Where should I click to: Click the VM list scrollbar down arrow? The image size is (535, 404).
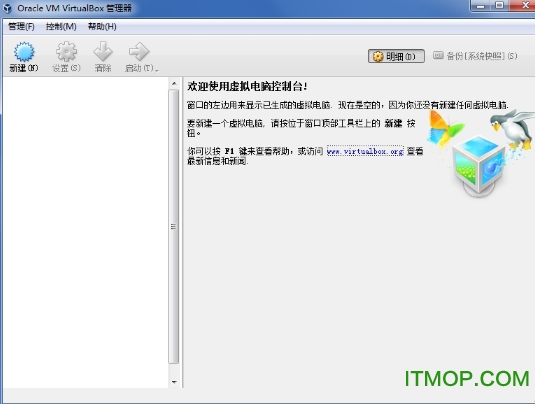coord(174,382)
